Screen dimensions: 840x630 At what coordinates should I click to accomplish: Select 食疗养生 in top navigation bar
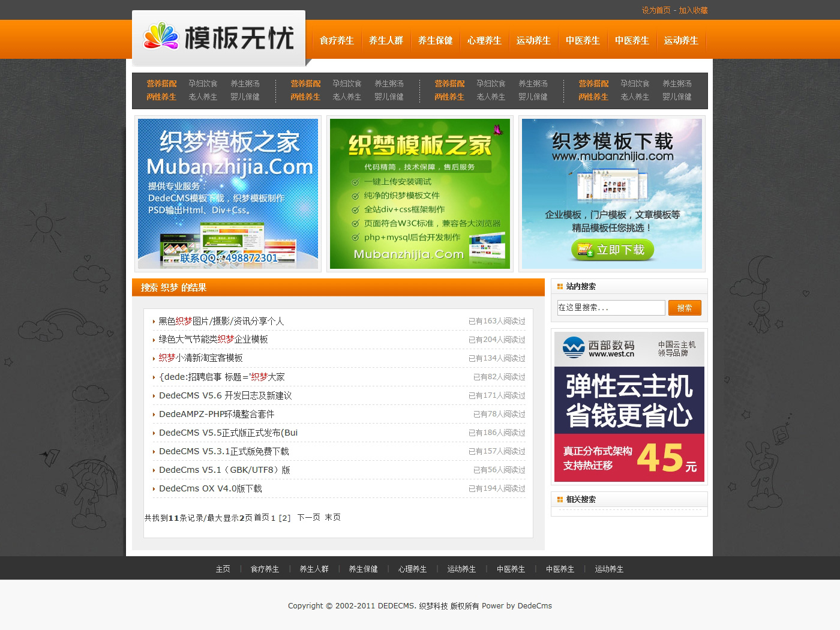(x=337, y=41)
